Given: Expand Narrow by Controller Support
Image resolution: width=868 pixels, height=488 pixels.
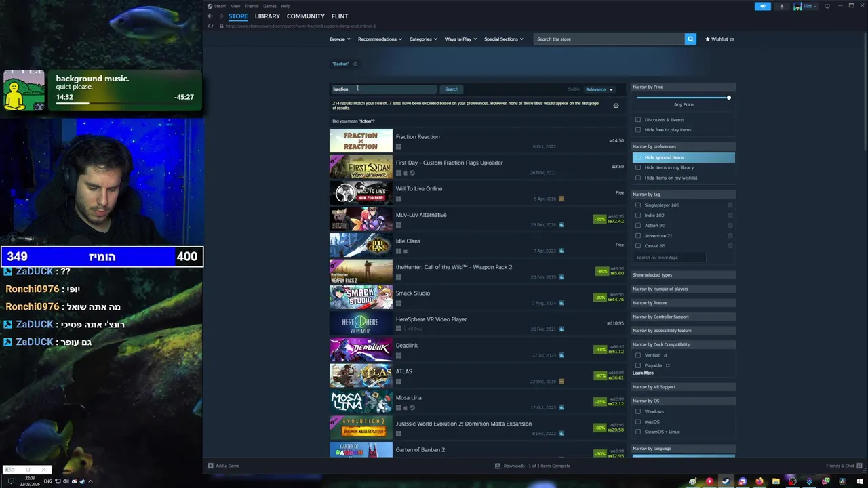Looking at the screenshot, I should [684, 317].
